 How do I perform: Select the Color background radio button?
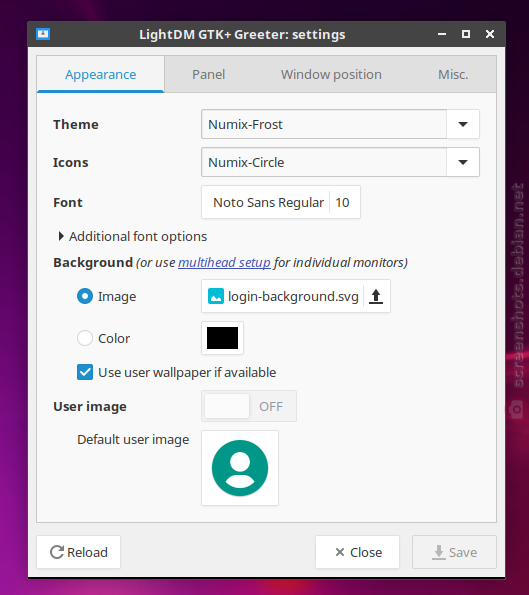(85, 338)
